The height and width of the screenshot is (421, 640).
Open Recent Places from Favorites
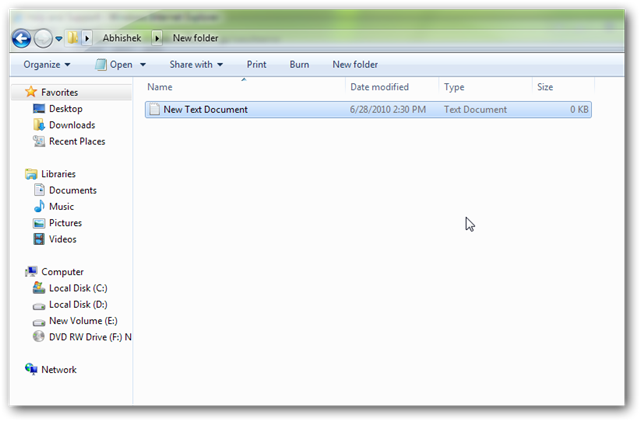pos(77,141)
